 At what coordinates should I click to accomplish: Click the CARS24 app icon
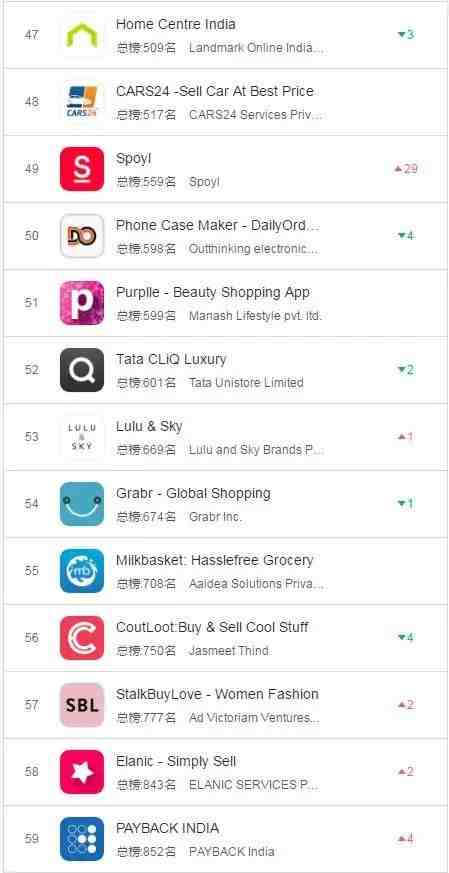82,102
